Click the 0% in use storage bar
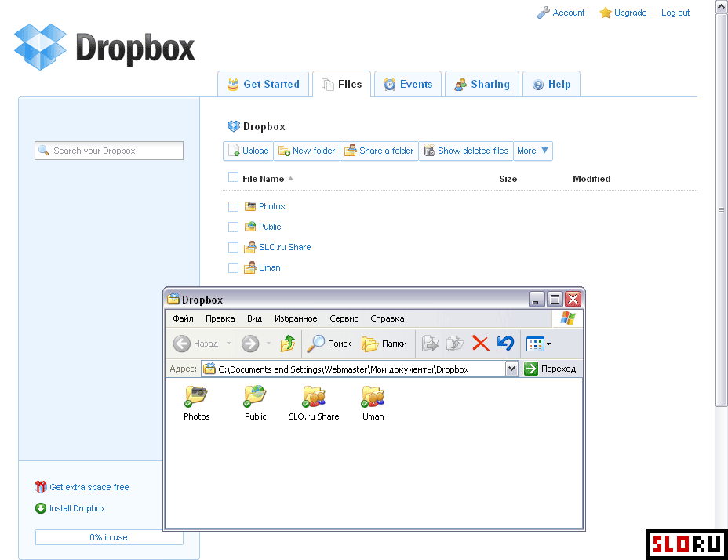Image resolution: width=728 pixels, height=560 pixels. coord(109,537)
